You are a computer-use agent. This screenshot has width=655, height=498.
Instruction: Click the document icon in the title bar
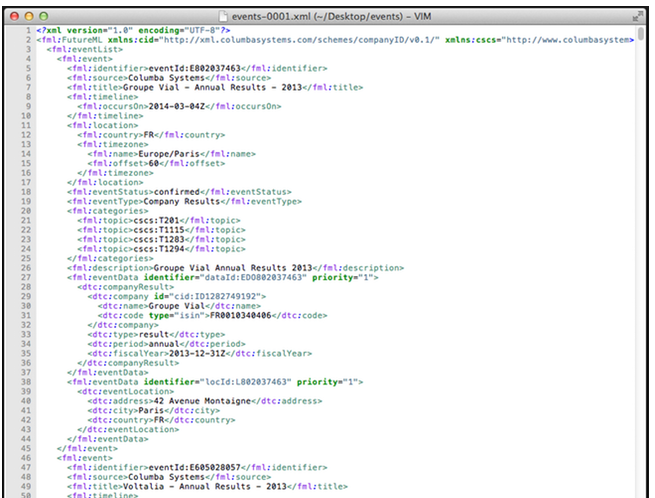click(223, 16)
